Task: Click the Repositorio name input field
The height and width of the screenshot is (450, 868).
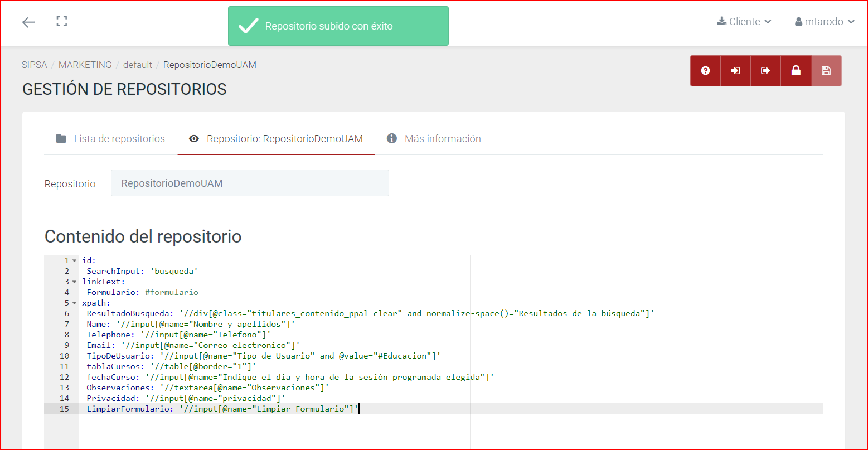Action: (250, 183)
